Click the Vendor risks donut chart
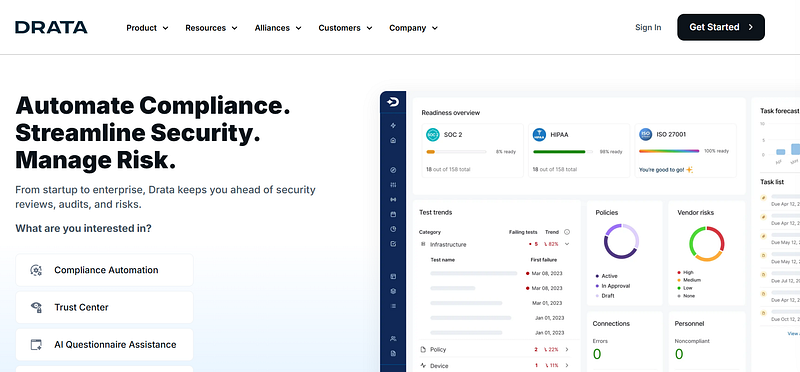 tap(707, 244)
